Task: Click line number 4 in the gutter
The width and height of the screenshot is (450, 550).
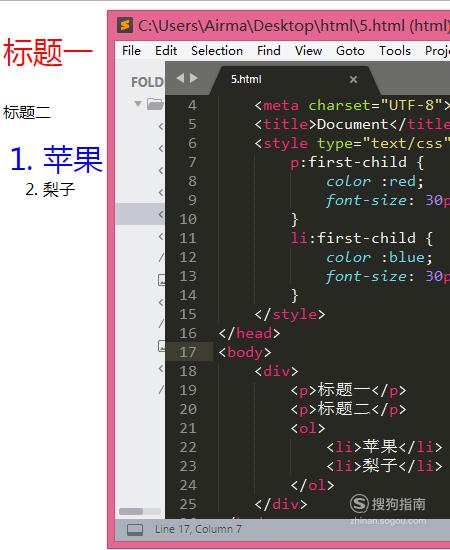Action: [192, 105]
